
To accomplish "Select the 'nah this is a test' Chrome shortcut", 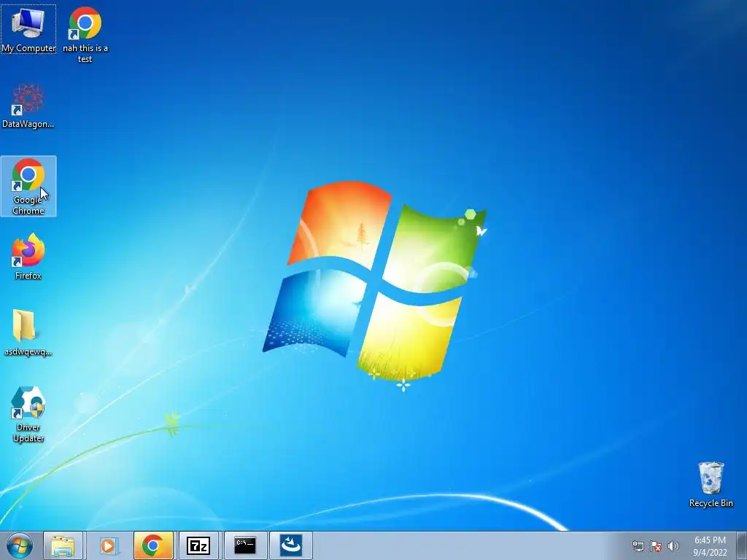I will [85, 34].
